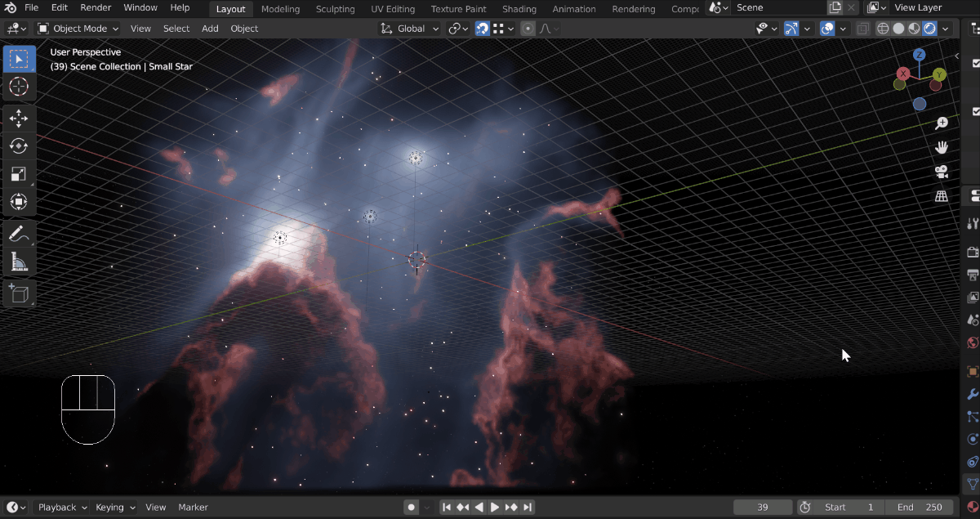Open the Object Mode dropdown
980x519 pixels.
tap(78, 29)
